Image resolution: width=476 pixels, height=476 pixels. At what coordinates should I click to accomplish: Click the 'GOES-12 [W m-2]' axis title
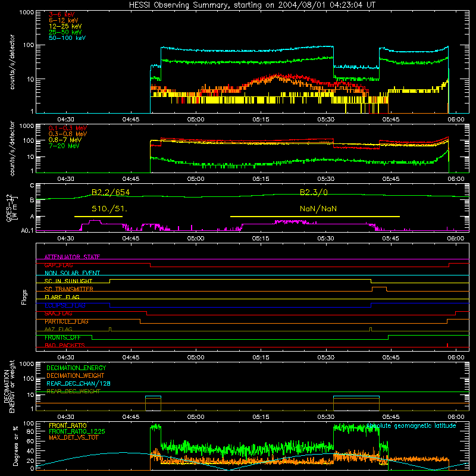(11, 208)
